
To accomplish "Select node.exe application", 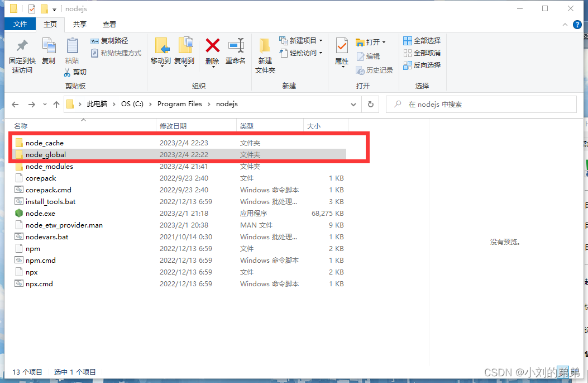I will point(179,213).
